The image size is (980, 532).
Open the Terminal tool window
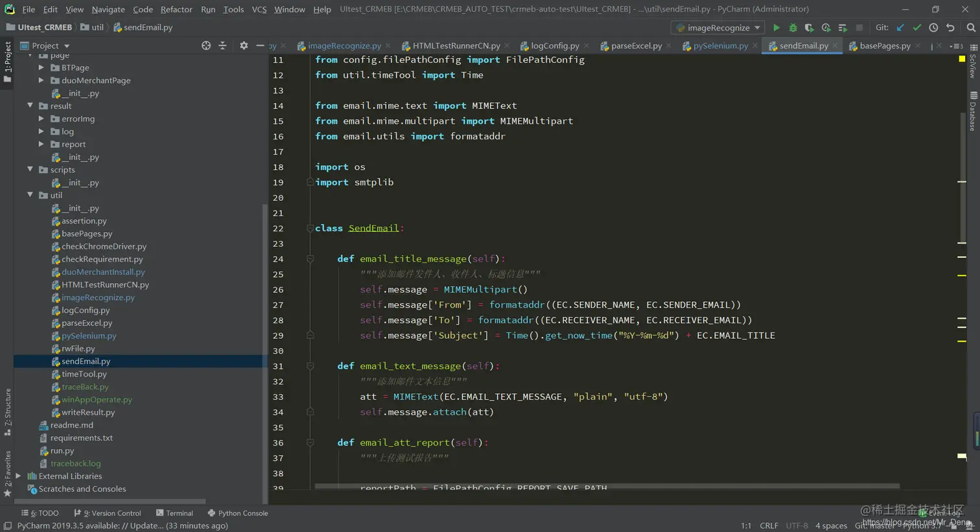[x=174, y=513]
